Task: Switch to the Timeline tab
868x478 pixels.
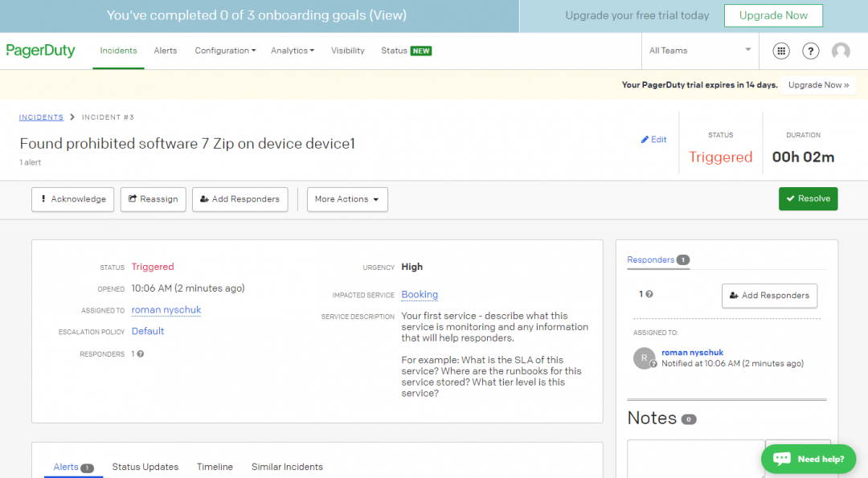Action: (x=215, y=467)
